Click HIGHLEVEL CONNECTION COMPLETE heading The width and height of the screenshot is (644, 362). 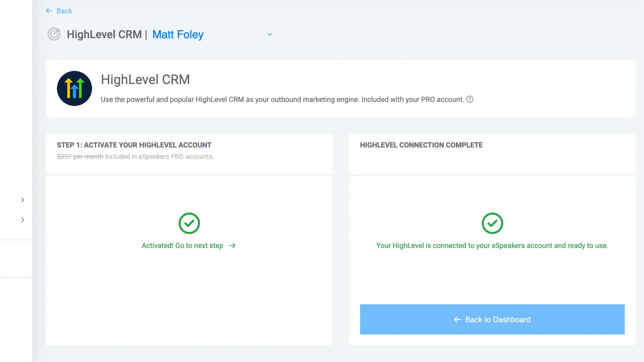421,145
